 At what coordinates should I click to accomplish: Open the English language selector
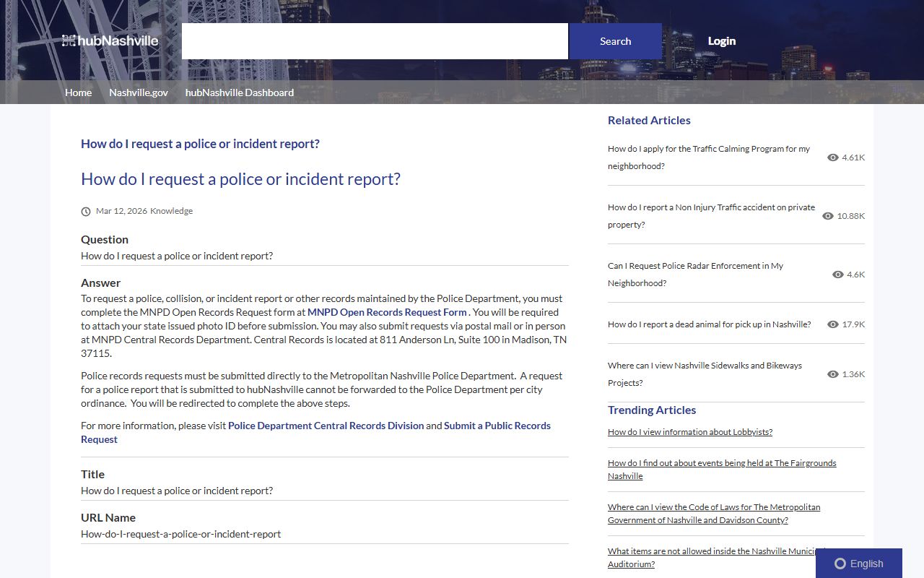(x=859, y=564)
